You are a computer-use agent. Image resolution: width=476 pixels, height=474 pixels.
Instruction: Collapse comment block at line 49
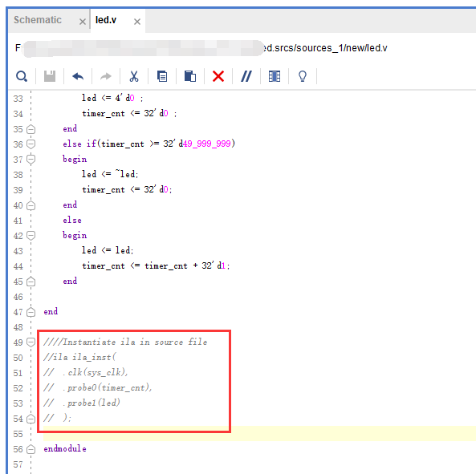click(x=31, y=342)
